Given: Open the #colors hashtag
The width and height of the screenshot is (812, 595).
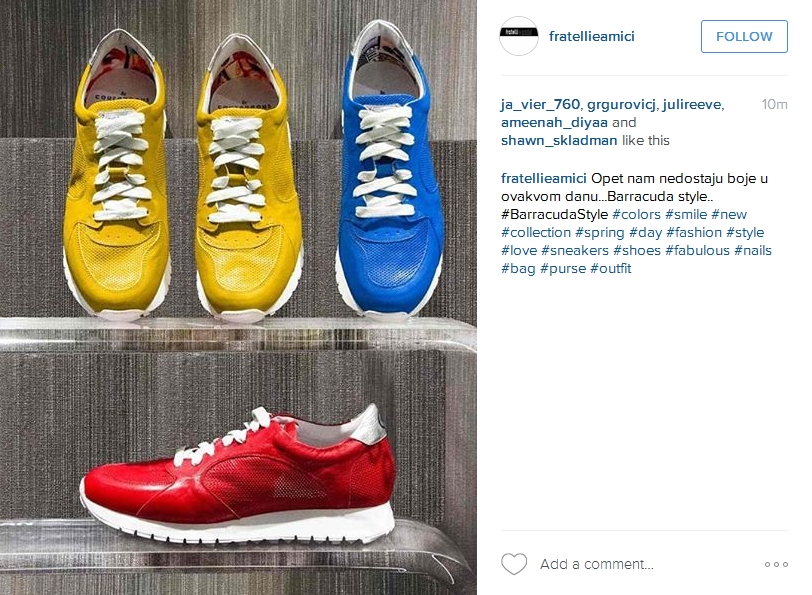Looking at the screenshot, I should pos(636,214).
